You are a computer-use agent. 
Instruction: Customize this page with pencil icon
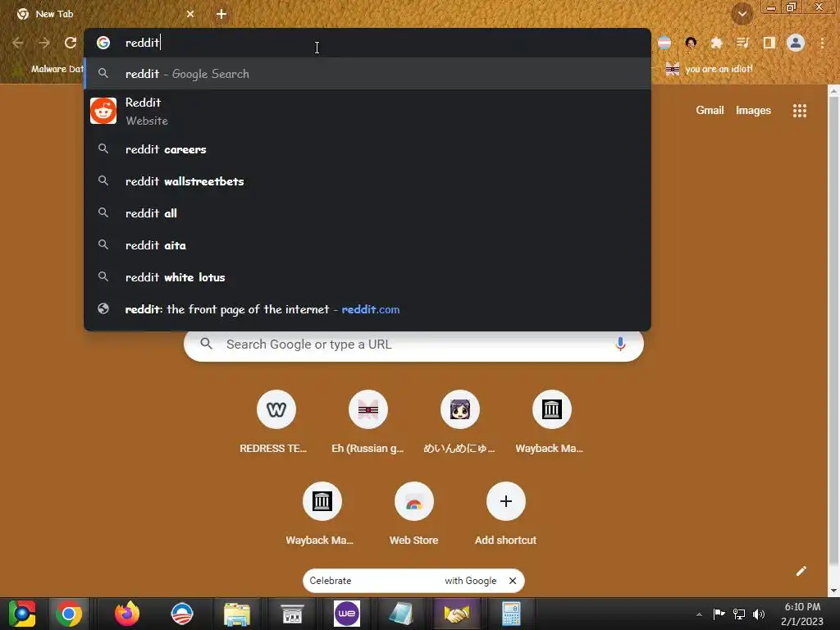[x=801, y=571]
